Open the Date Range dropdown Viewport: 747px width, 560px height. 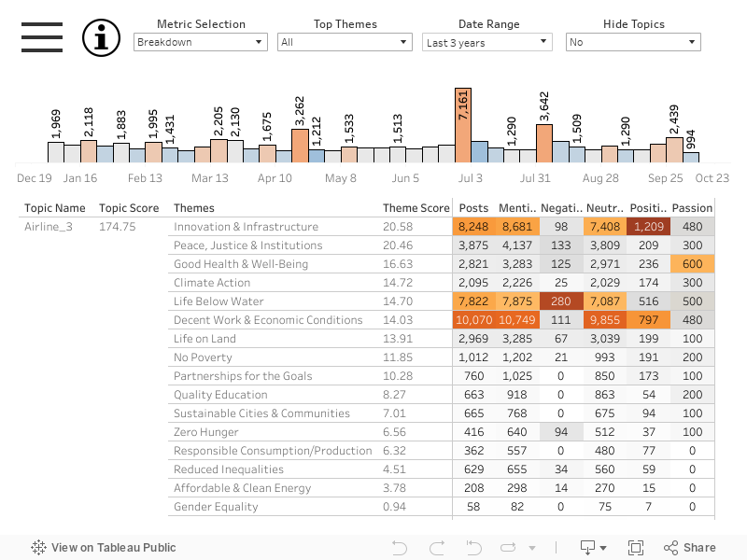[x=487, y=42]
